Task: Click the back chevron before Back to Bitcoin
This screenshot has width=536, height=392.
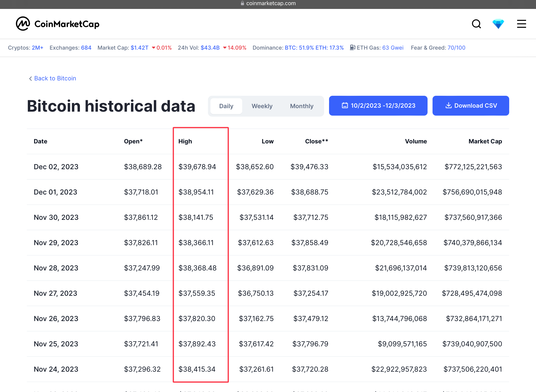Action: pyautogui.click(x=31, y=78)
